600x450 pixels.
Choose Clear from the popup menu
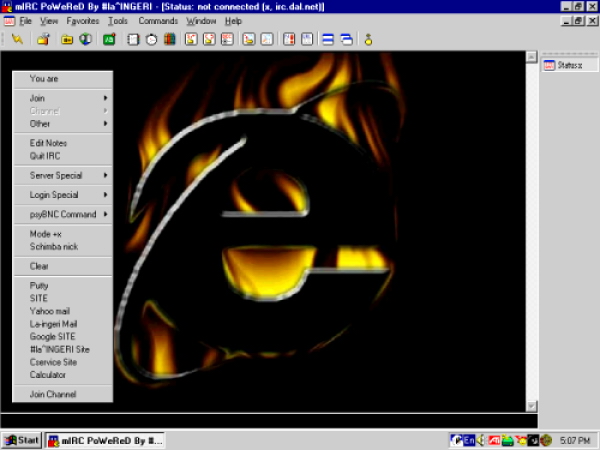[x=63, y=266]
